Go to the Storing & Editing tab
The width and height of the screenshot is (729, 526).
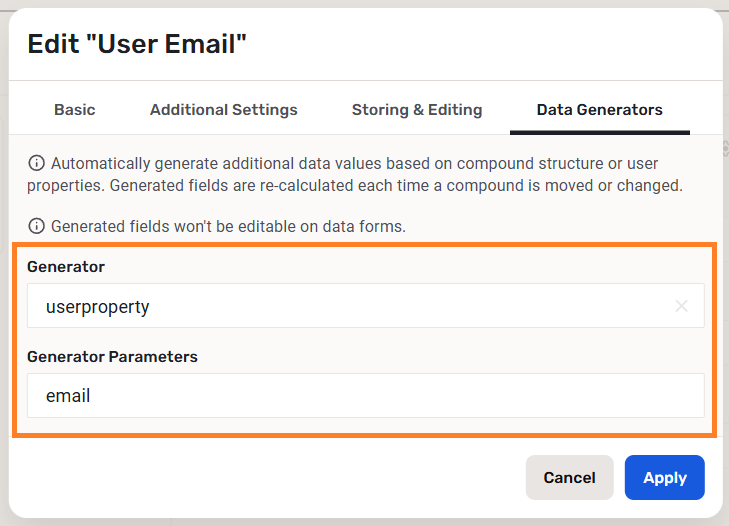[417, 110]
